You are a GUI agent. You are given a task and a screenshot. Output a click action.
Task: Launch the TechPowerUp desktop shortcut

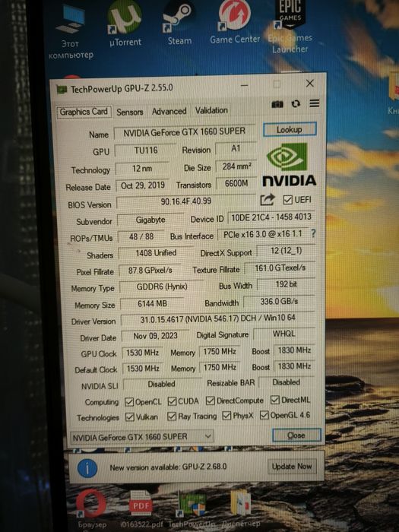pos(192,509)
